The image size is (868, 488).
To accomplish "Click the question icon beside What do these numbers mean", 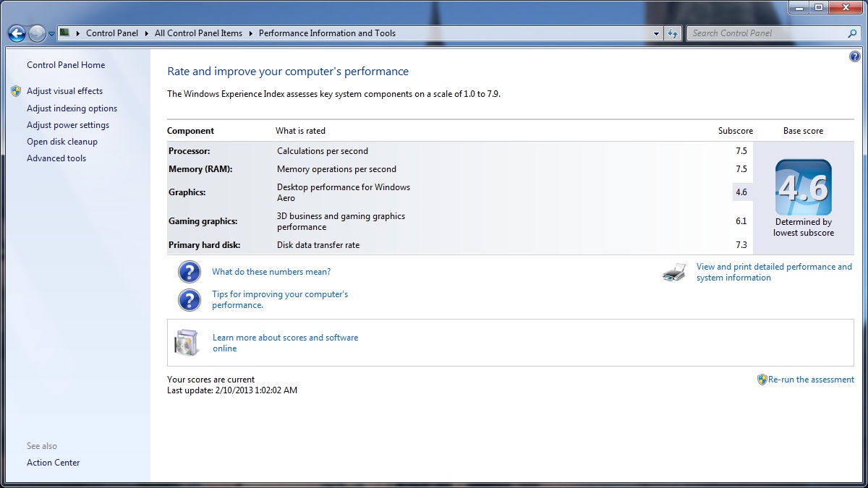I will click(x=190, y=272).
